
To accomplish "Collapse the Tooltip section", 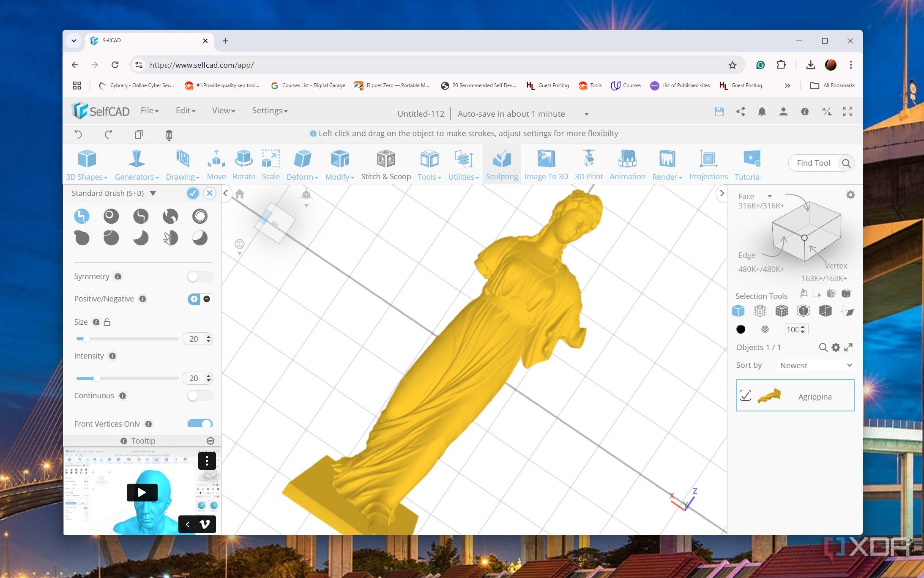I will click(x=210, y=441).
